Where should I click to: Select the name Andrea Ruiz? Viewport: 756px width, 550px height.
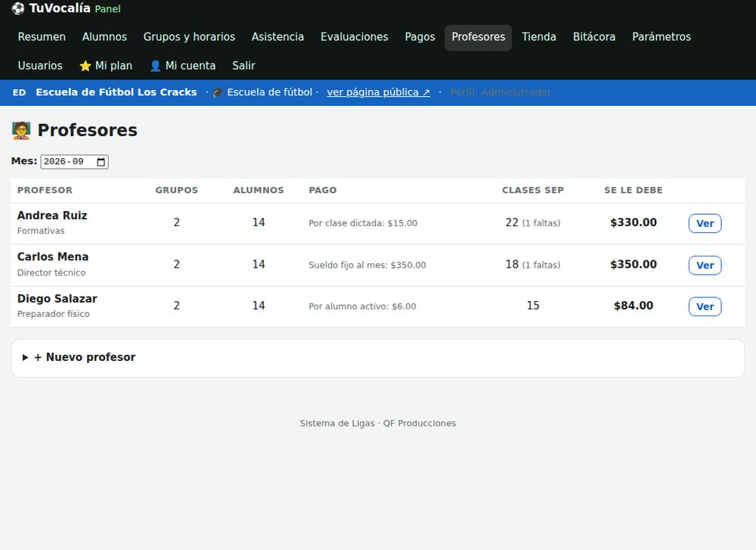pyautogui.click(x=52, y=215)
